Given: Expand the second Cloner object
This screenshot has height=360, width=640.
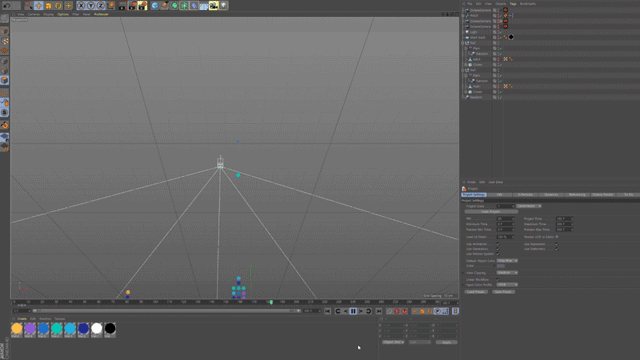Looking at the screenshot, I should pyautogui.click(x=466, y=92).
